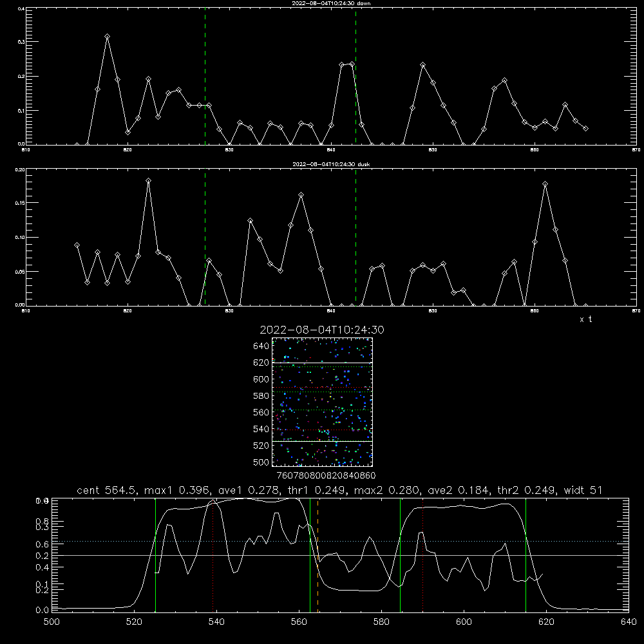This screenshot has width=644, height=644.
Task: Click the 'cent 564.5' value in the stats line
Action: click(107, 490)
